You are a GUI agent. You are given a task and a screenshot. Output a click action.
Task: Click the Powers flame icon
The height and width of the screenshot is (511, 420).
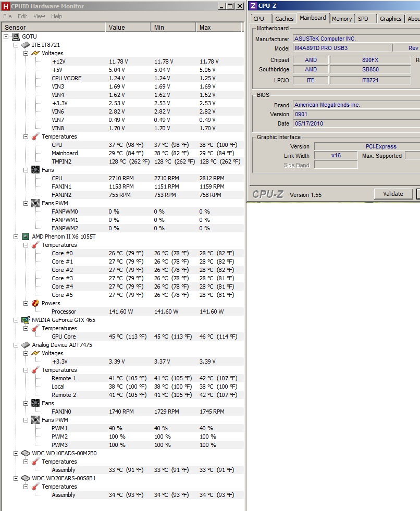(35, 303)
